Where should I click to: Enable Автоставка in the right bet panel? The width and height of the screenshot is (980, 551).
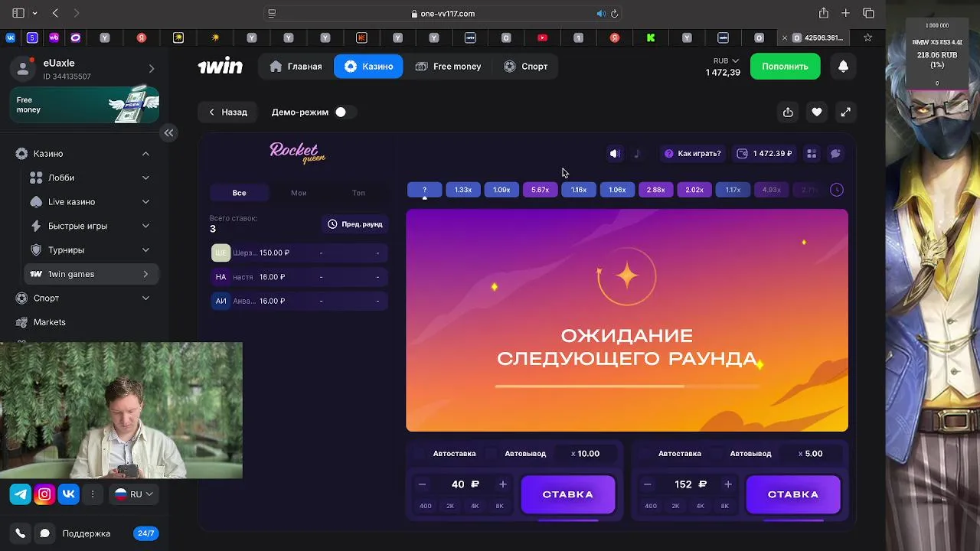[644, 454]
